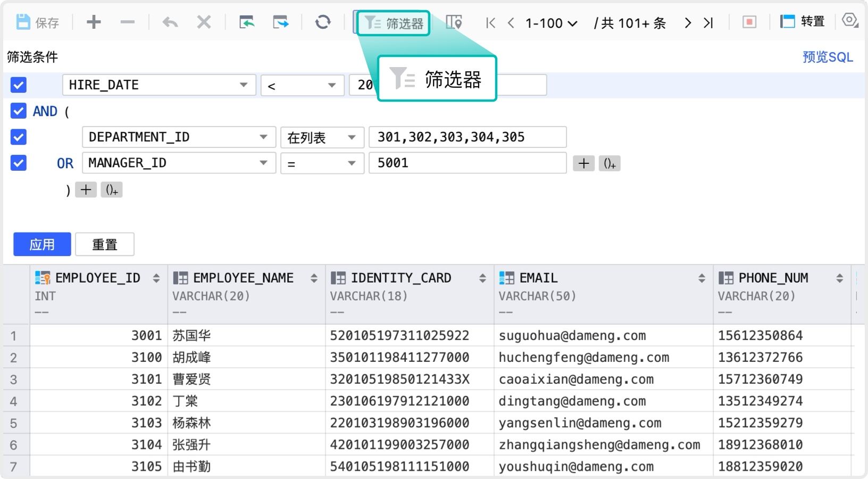Click the export data icon
Viewport: 868px width, 479px height.
(x=281, y=22)
